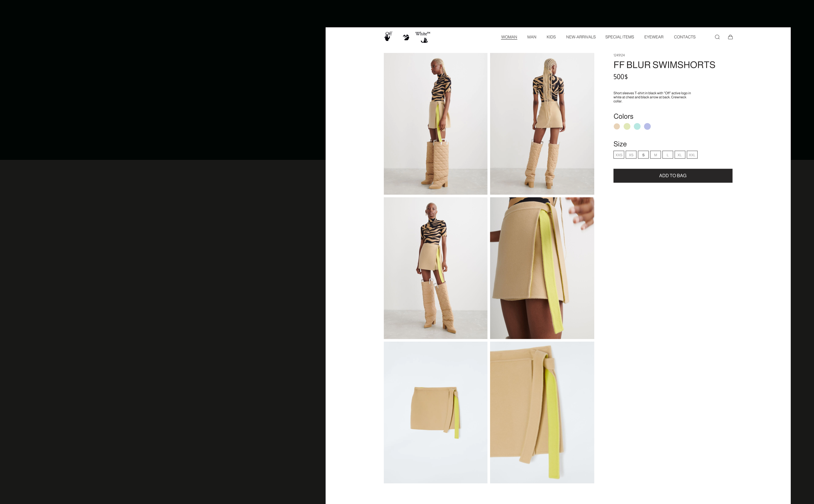Pick size M box
814x504 pixels.
[655, 155]
